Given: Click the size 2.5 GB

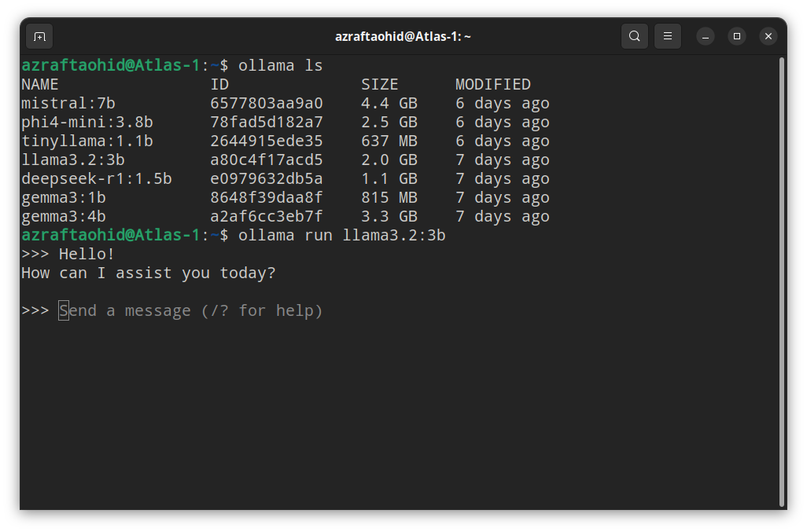Looking at the screenshot, I should click(389, 123).
